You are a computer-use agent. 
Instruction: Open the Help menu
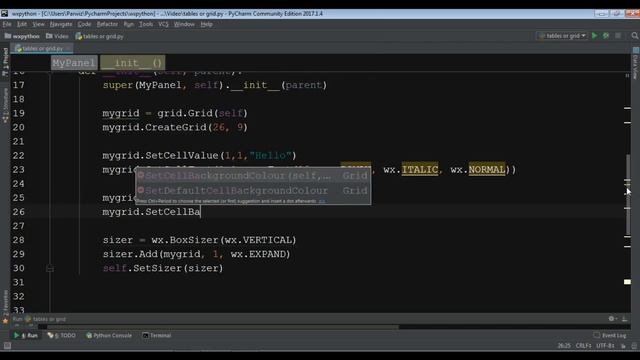[207, 24]
